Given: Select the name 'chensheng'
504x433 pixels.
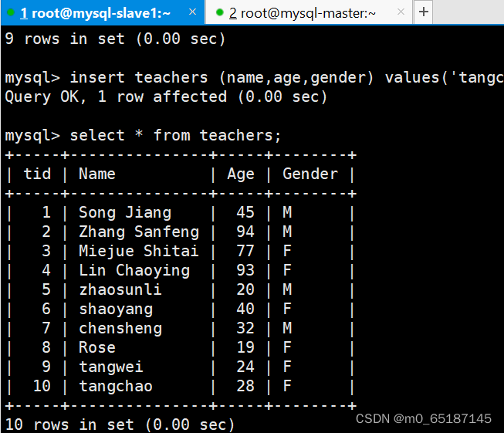Looking at the screenshot, I should click(x=120, y=329).
